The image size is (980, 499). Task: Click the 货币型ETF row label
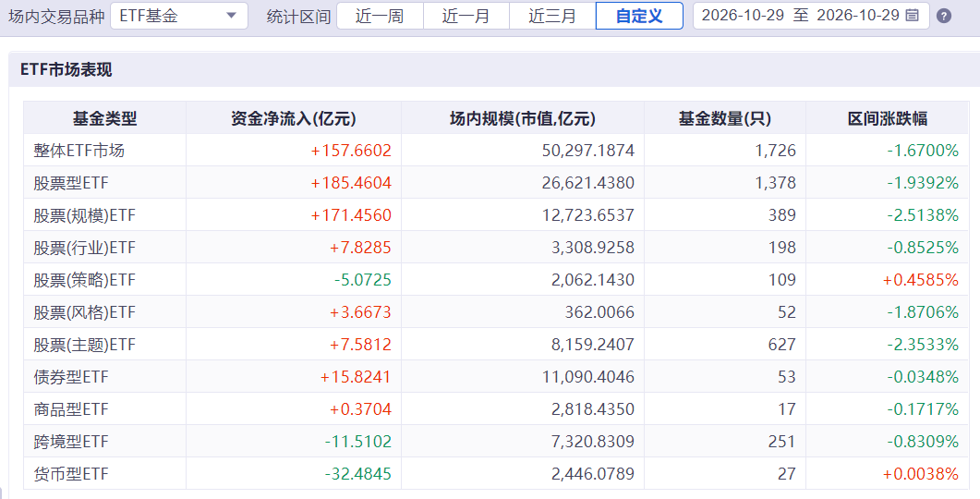(x=70, y=474)
